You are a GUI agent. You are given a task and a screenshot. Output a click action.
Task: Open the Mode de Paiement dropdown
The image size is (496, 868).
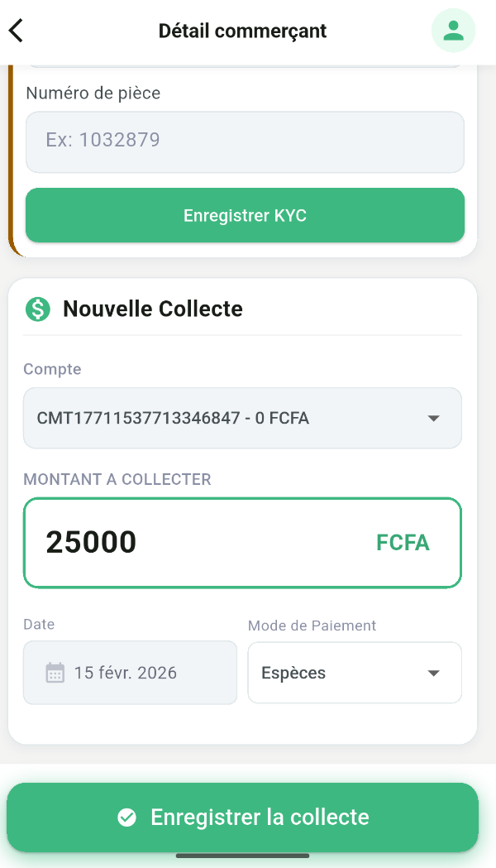354,672
